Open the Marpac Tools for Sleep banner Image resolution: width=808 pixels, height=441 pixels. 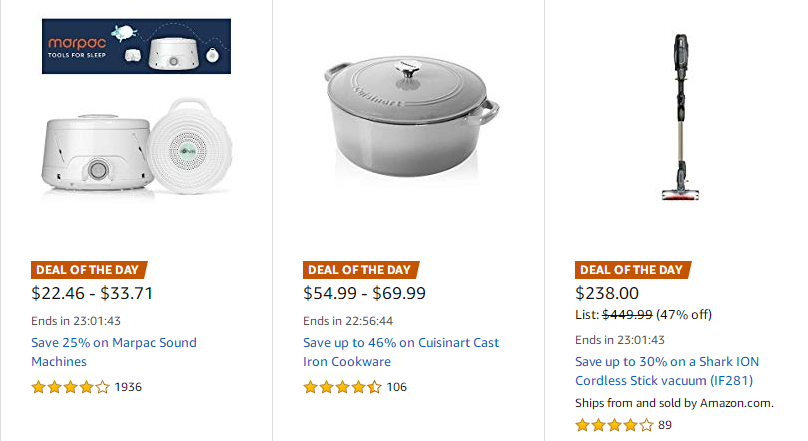136,46
